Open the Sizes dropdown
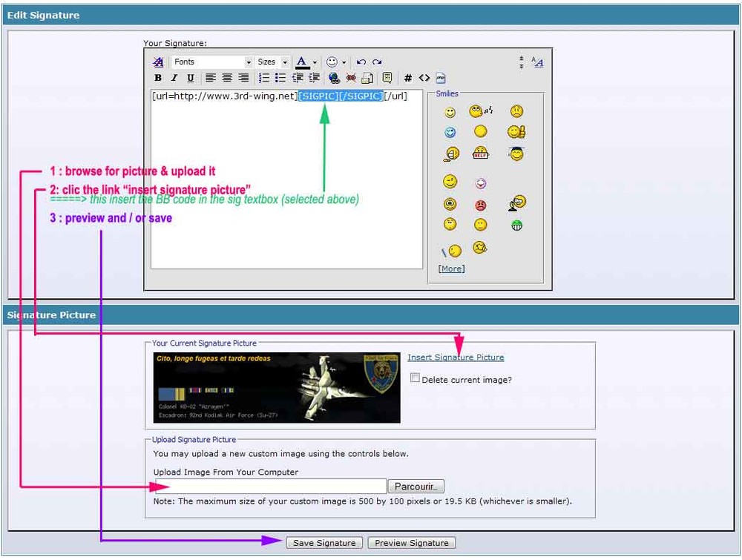This screenshot has width=742, height=560. click(272, 62)
